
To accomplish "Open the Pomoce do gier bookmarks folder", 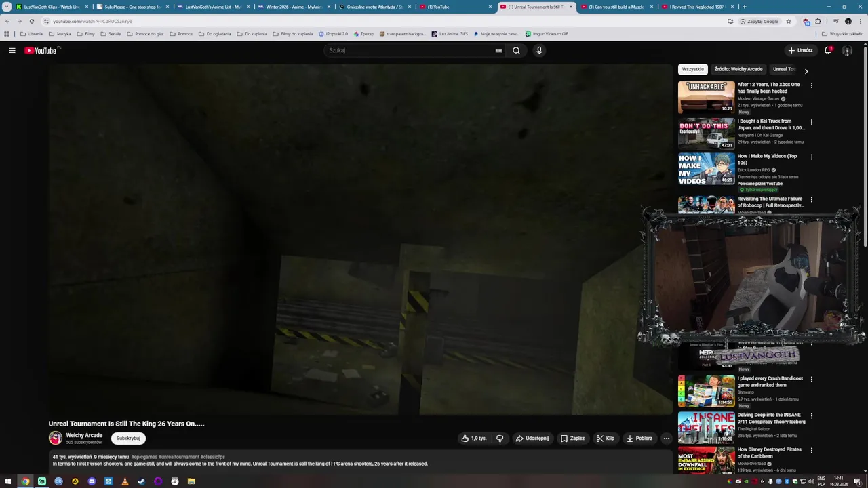I will [145, 34].
